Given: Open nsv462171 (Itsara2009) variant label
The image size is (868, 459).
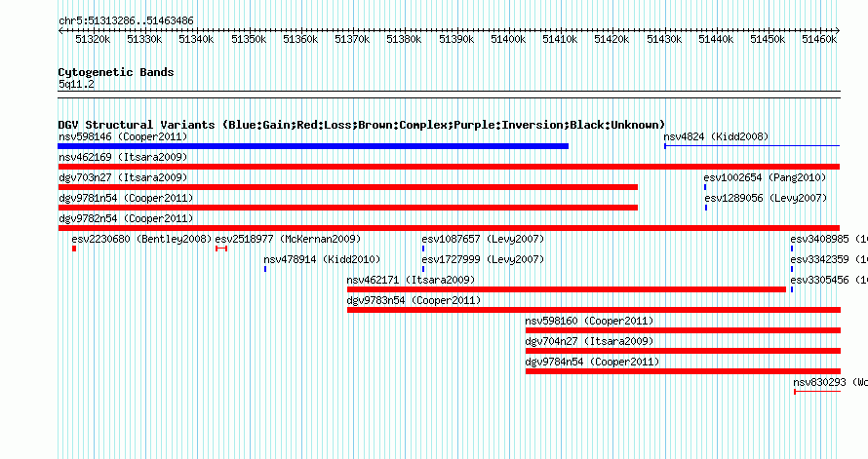Looking at the screenshot, I should click(x=411, y=280).
